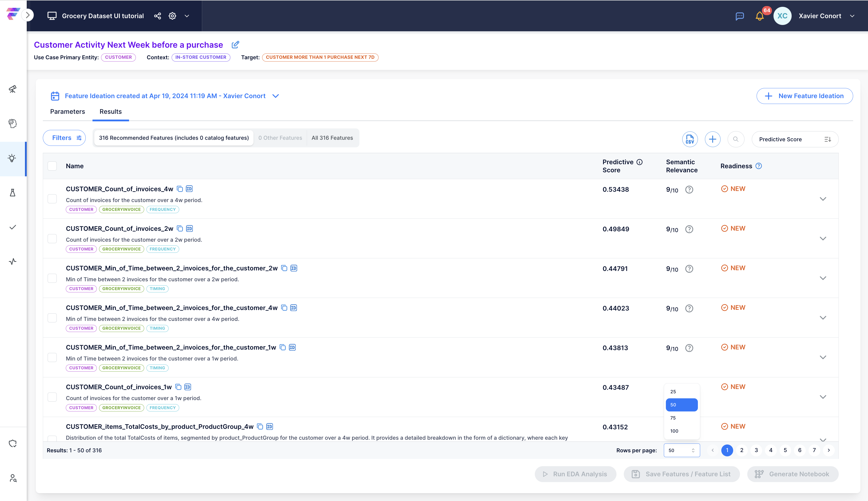Expand the sidebar with the arrow toggle
Image resolution: width=868 pixels, height=501 pixels.
(x=27, y=15)
